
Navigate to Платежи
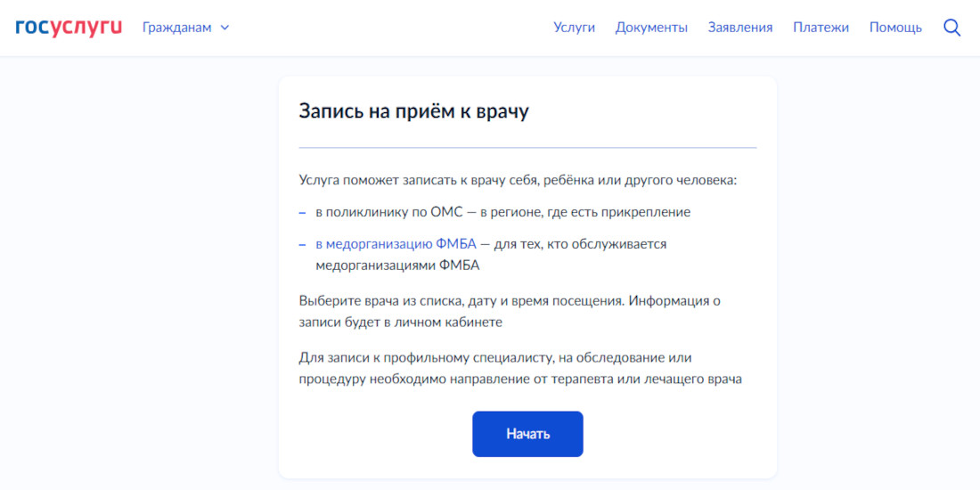821,28
